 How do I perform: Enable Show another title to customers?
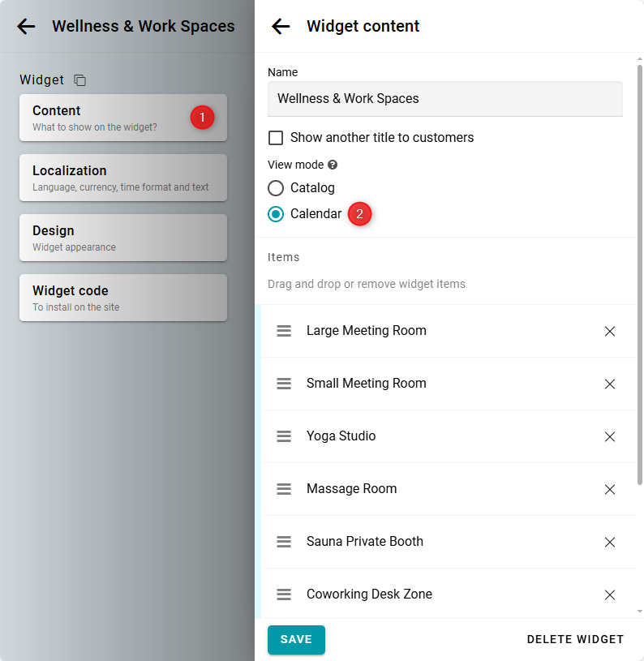tap(276, 138)
